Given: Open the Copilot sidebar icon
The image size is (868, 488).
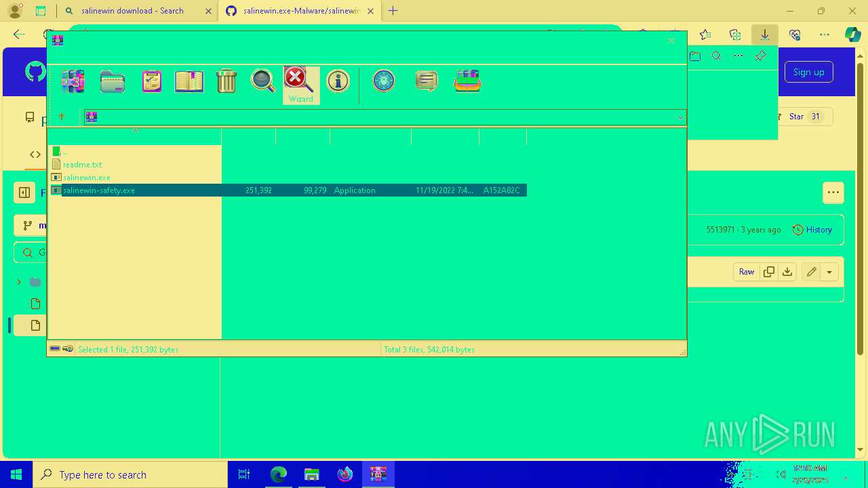Looking at the screenshot, I should coord(853,35).
